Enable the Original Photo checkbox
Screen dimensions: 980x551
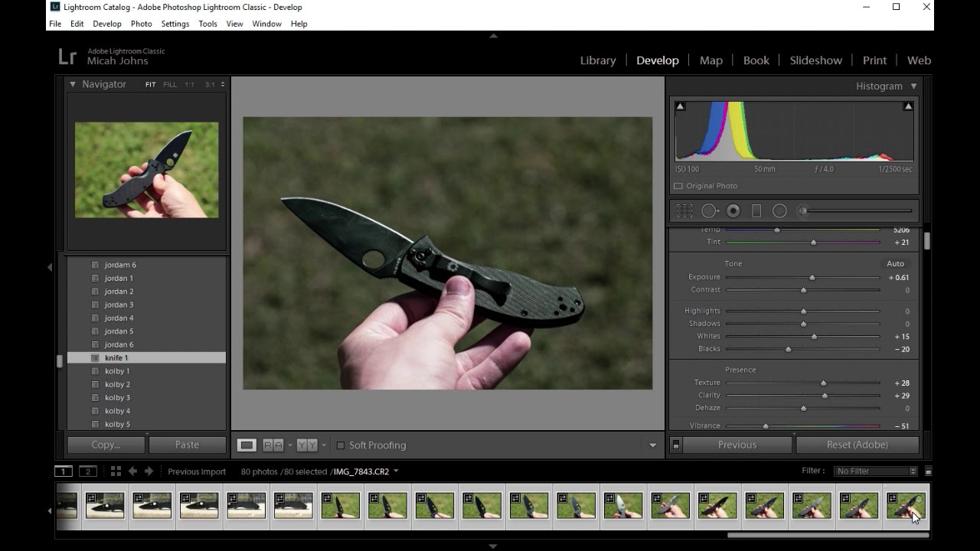(678, 186)
